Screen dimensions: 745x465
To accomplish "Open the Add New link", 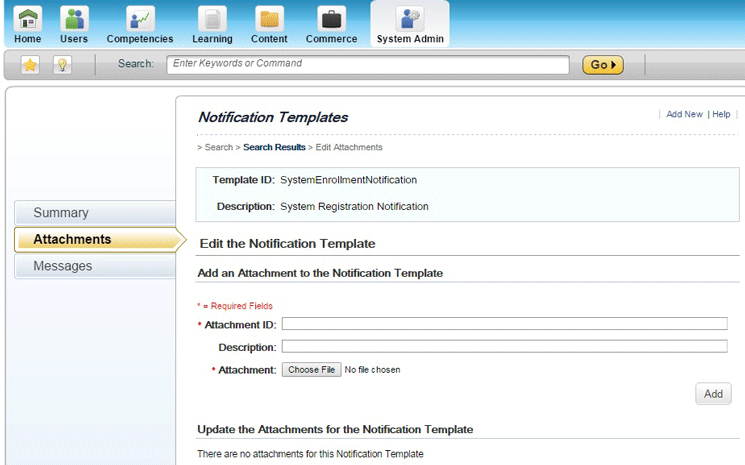I will [x=684, y=114].
